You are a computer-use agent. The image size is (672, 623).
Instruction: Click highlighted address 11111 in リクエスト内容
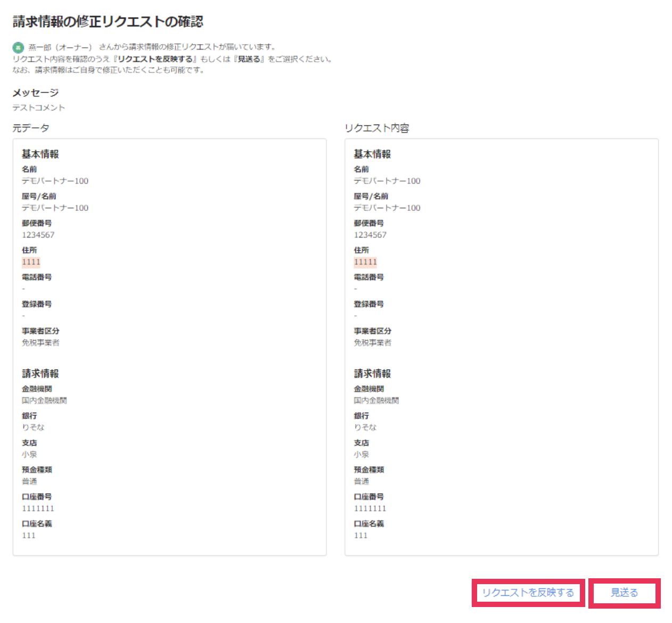tap(365, 262)
